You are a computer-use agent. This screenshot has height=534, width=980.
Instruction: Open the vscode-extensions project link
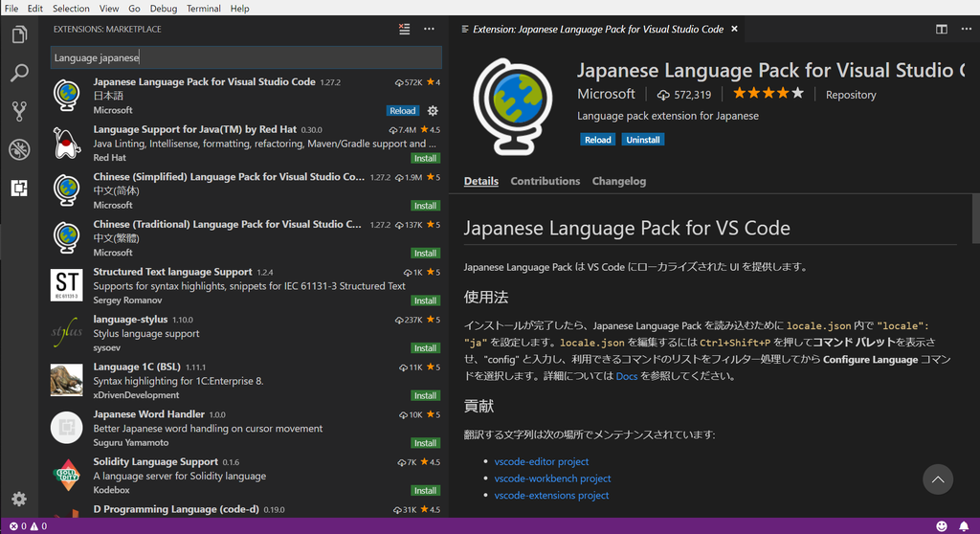pos(551,495)
